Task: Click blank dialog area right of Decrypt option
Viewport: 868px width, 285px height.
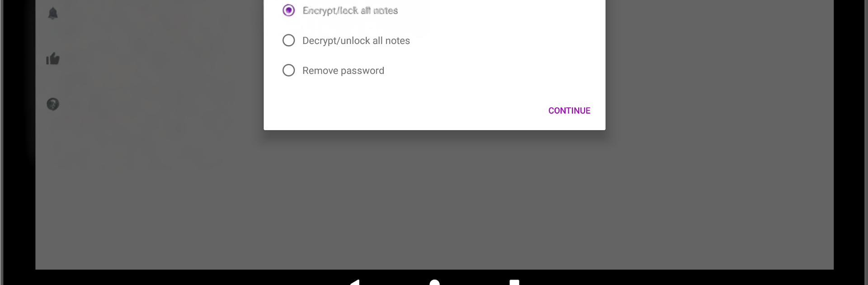Action: coord(506,41)
